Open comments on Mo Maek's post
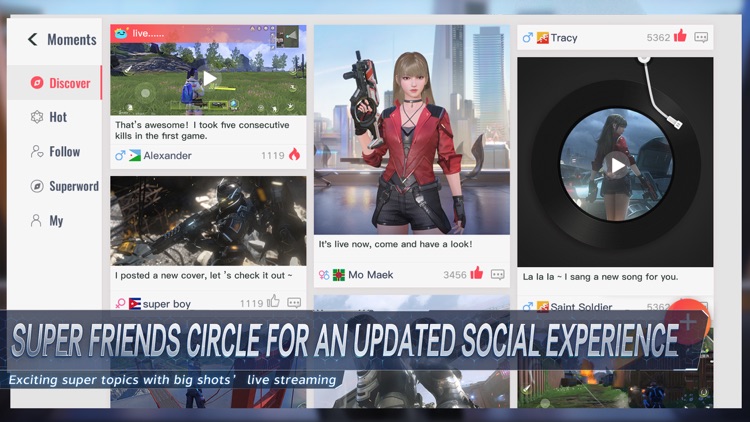 [x=497, y=275]
